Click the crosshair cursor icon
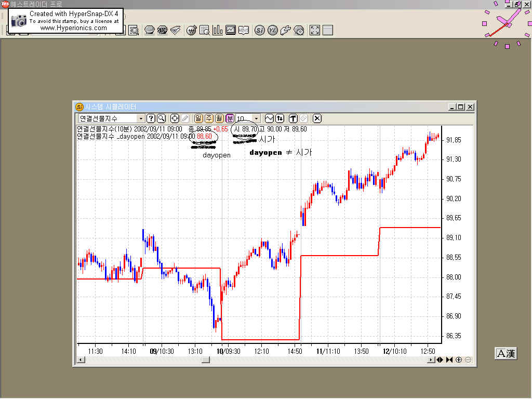 (175, 118)
